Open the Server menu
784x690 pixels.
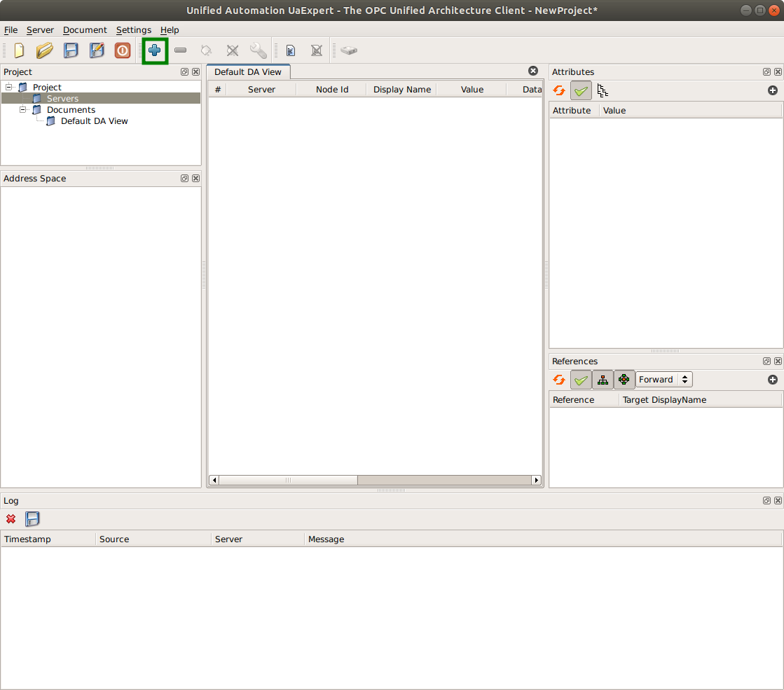pyautogui.click(x=40, y=30)
